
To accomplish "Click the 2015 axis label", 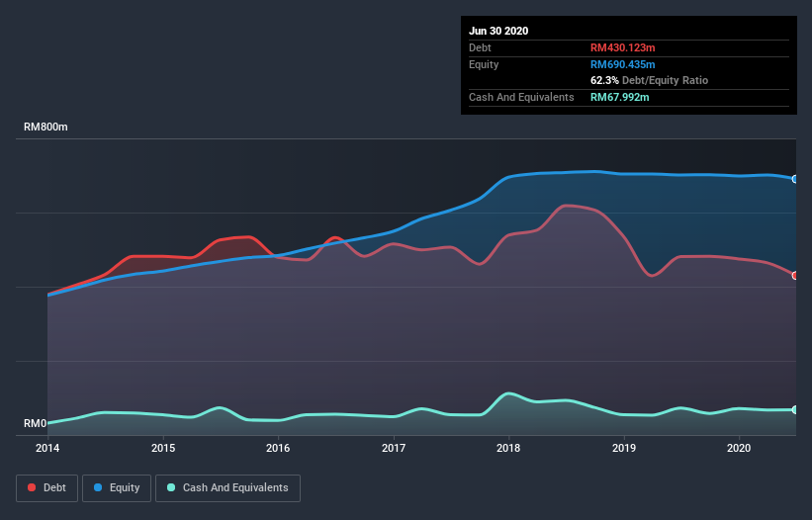I will coord(163,448).
